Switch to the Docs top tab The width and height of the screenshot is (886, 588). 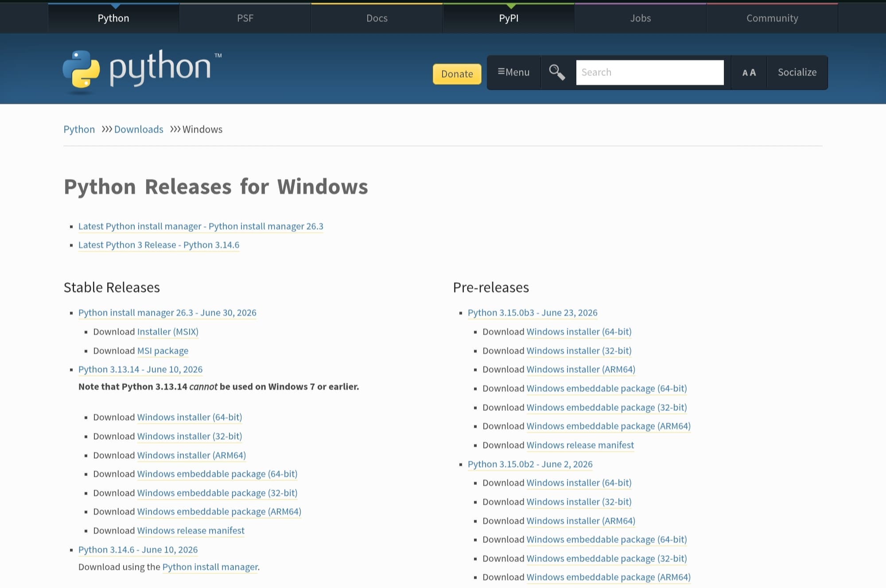377,18
